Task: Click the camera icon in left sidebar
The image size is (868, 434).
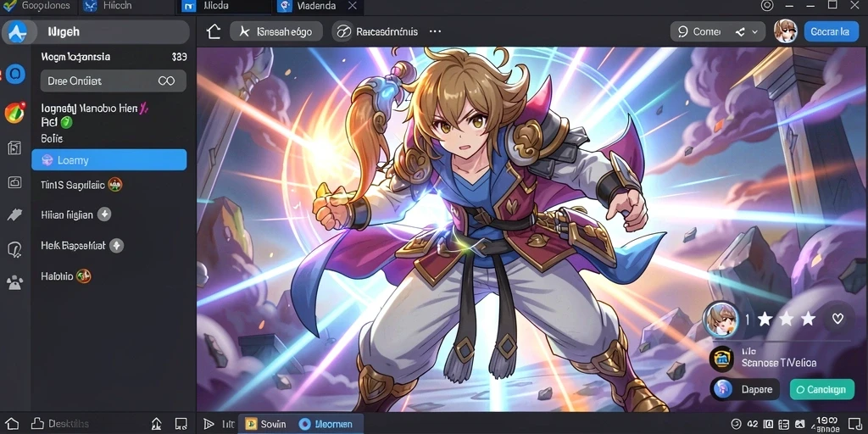Action: tap(14, 182)
